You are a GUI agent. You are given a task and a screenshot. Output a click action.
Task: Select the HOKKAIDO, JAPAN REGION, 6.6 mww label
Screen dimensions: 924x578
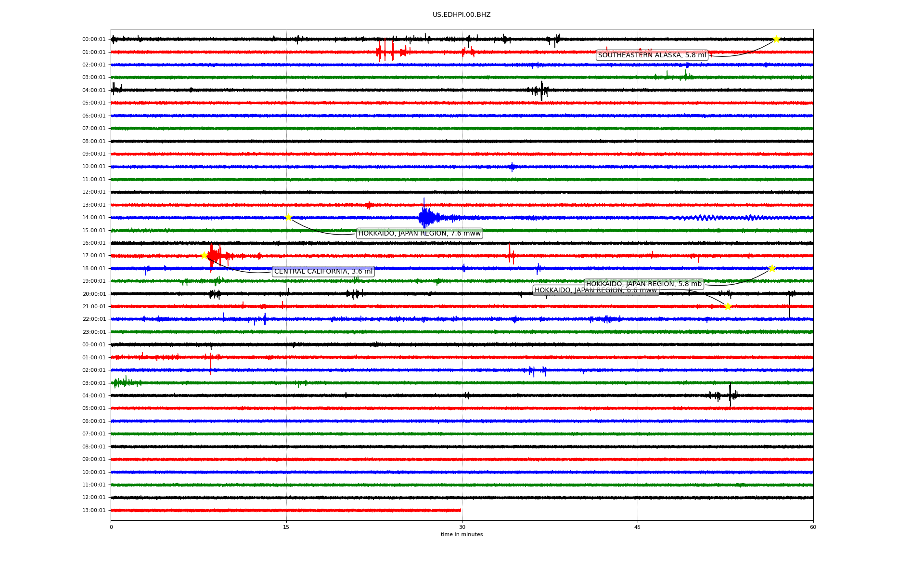coord(558,290)
